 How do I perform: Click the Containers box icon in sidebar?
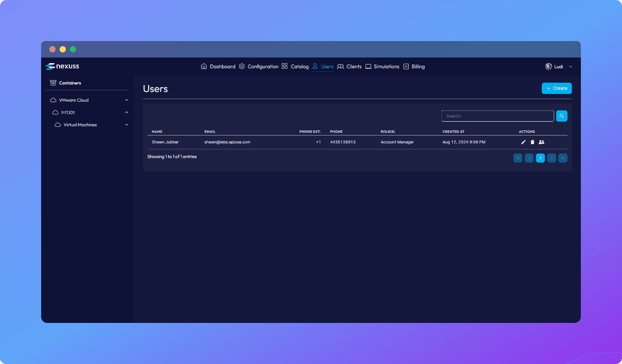[x=53, y=83]
